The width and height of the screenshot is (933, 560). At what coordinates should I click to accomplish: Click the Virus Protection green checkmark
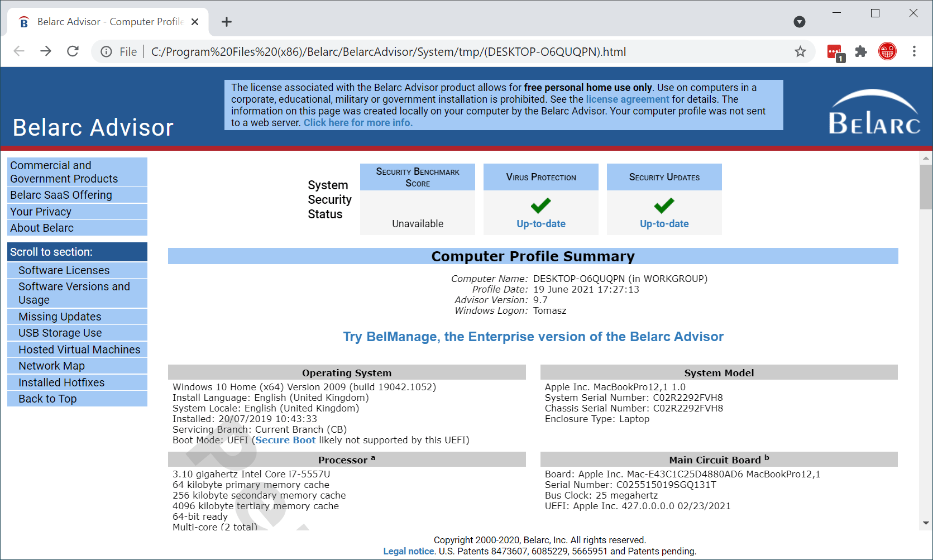pyautogui.click(x=541, y=205)
